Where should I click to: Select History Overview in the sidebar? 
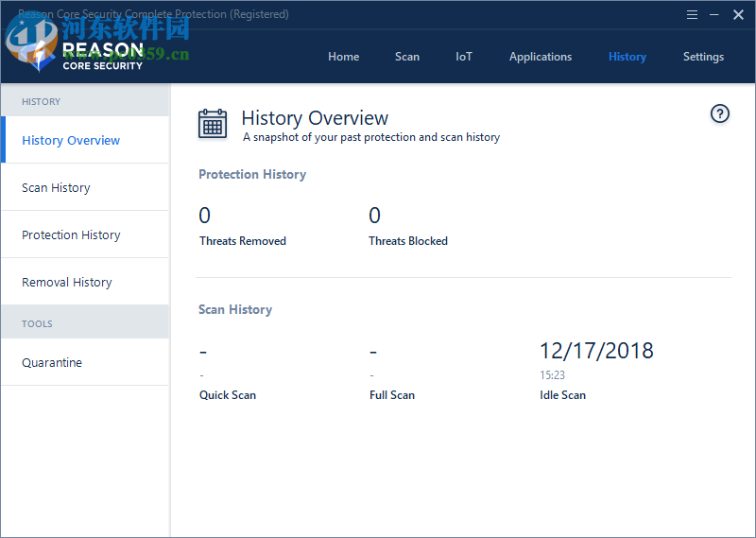coord(85,140)
